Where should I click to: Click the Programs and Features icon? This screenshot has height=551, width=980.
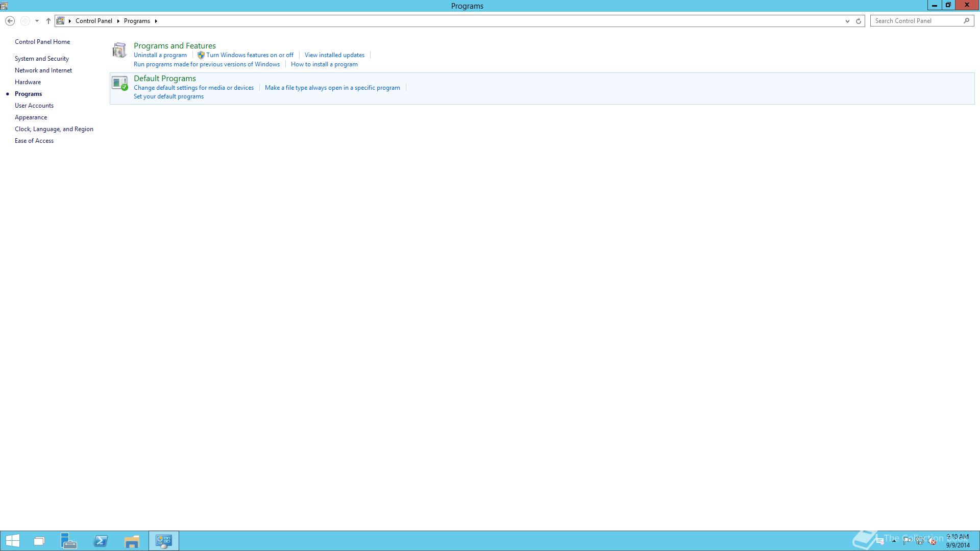click(119, 50)
